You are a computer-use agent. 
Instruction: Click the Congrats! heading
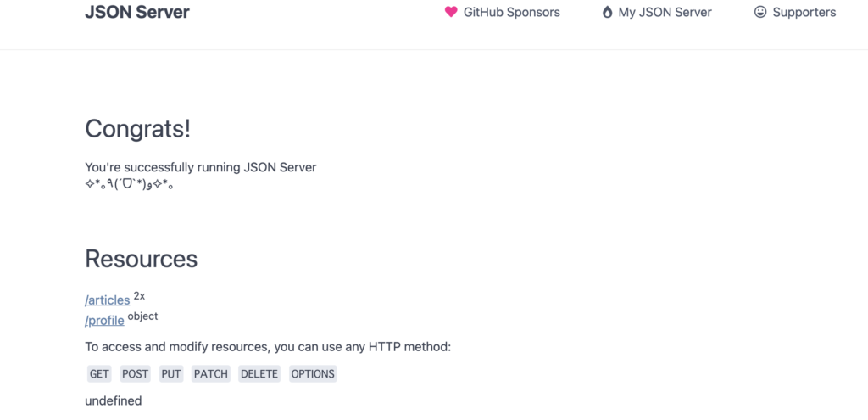pyautogui.click(x=138, y=129)
